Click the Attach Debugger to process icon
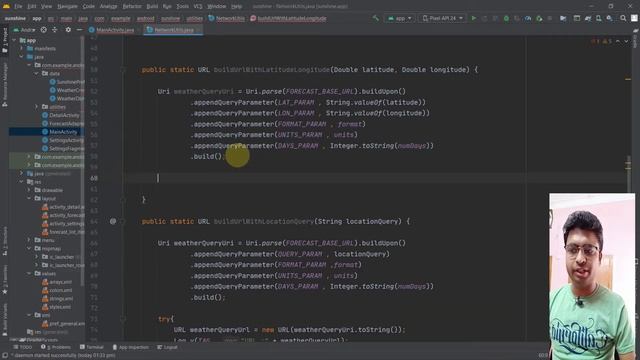 [539, 18]
